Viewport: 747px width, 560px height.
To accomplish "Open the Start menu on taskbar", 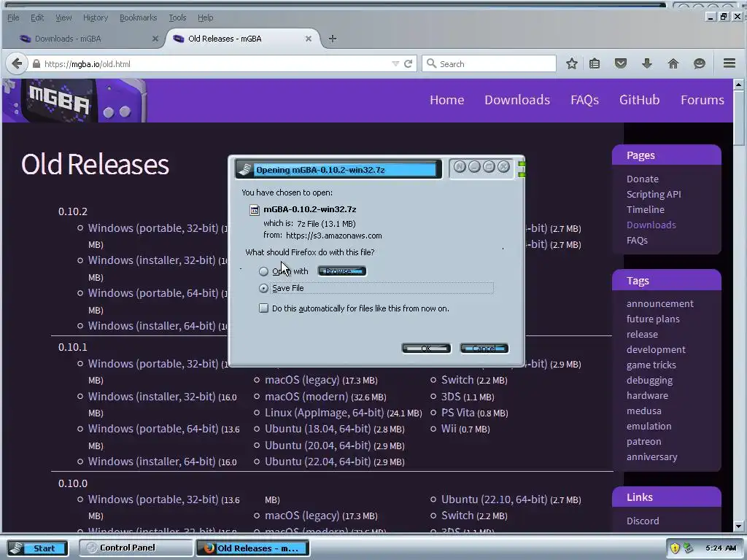I will tap(37, 548).
